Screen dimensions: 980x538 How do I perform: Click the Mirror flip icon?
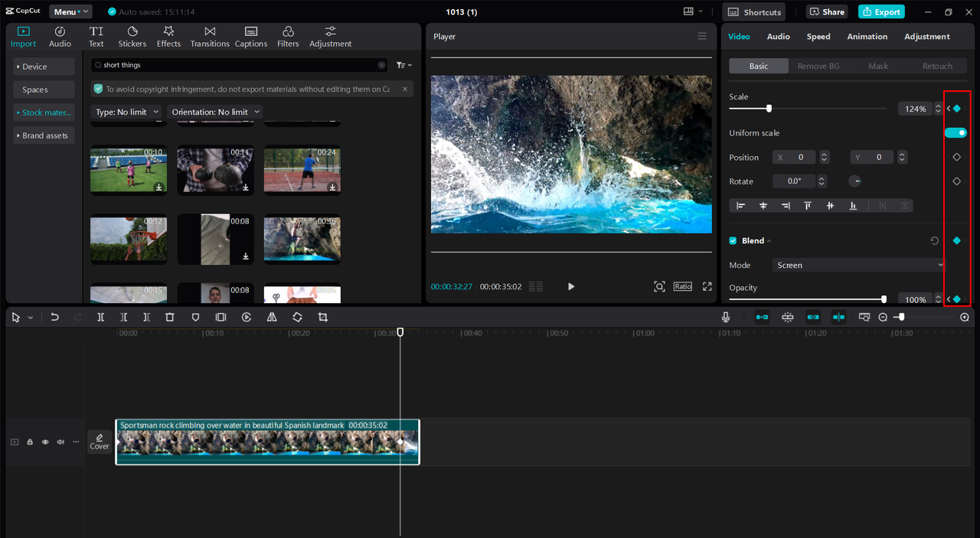pos(272,317)
